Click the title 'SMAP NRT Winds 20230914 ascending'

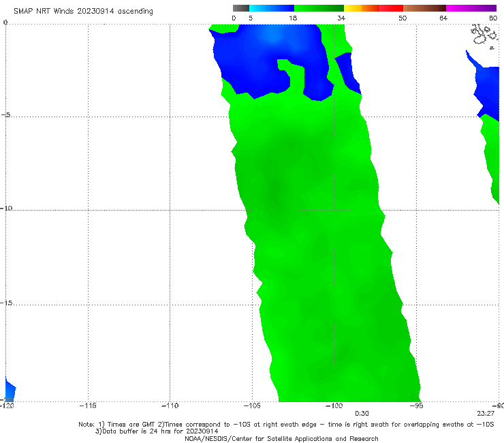[83, 11]
